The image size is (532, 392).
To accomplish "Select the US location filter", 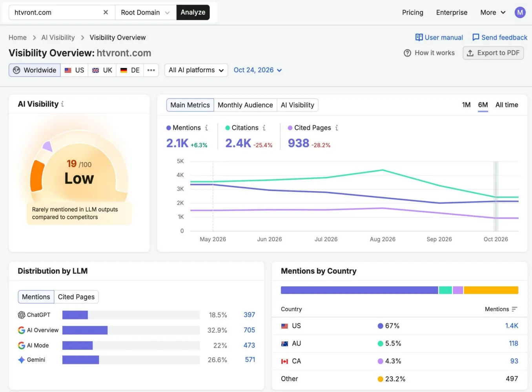I will click(x=74, y=70).
